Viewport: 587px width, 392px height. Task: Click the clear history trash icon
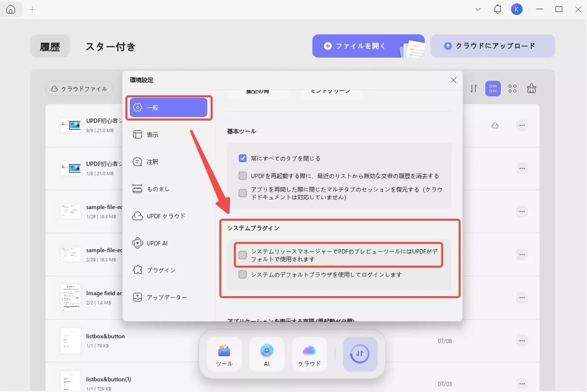[532, 89]
